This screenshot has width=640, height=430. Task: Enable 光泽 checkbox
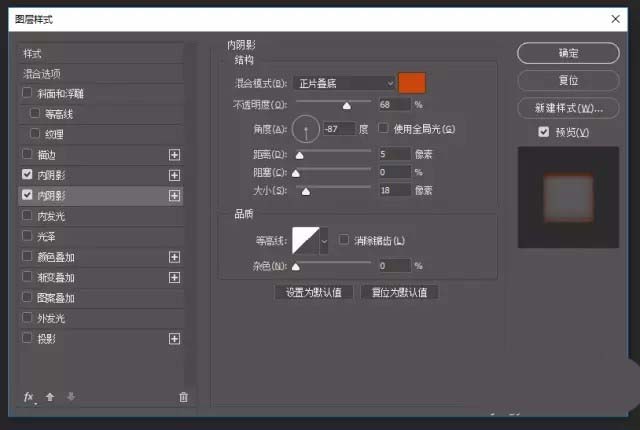coord(27,235)
